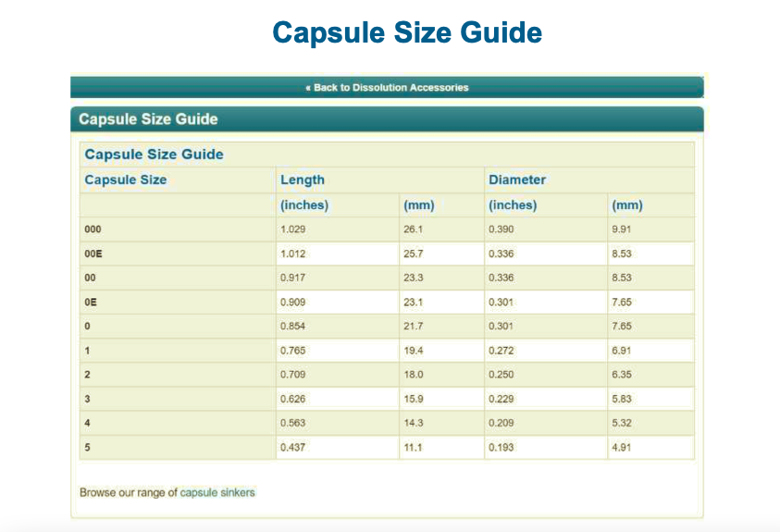
Task: Select the 'Length' column header
Action: (302, 179)
